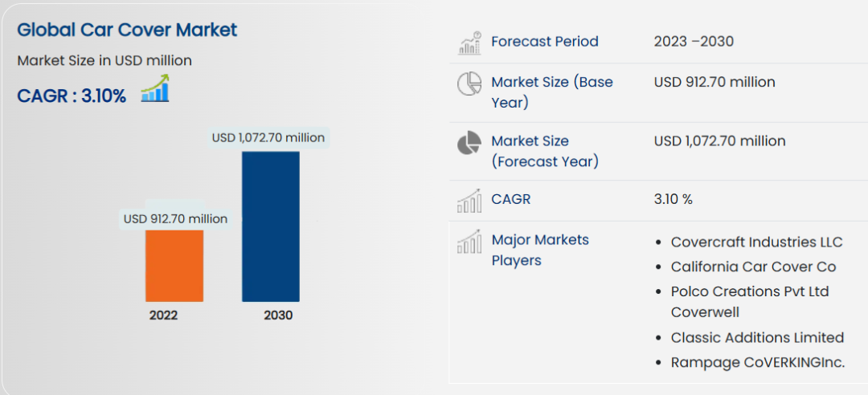The width and height of the screenshot is (868, 395).
Task: Click the USD 1,072.70 million bar label
Action: pyautogui.click(x=268, y=137)
